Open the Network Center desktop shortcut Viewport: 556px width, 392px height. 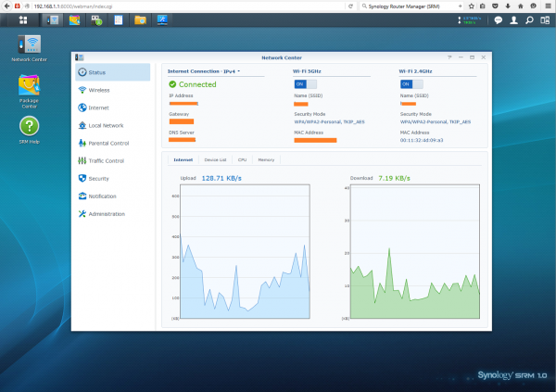point(30,48)
